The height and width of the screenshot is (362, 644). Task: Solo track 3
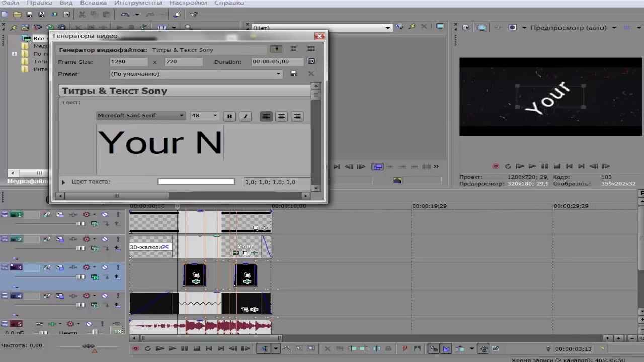pyautogui.click(x=117, y=267)
